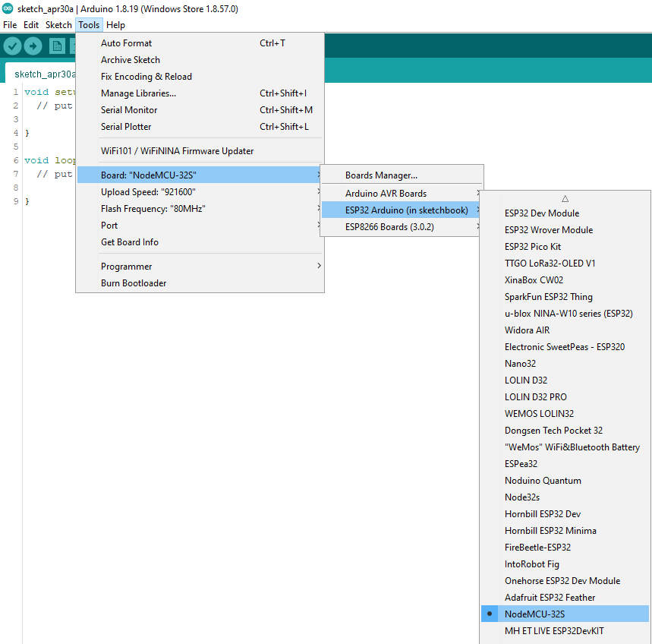This screenshot has height=644, width=652.
Task: Select u-blox NINA-W10 series (ESP32)
Action: pyautogui.click(x=565, y=313)
